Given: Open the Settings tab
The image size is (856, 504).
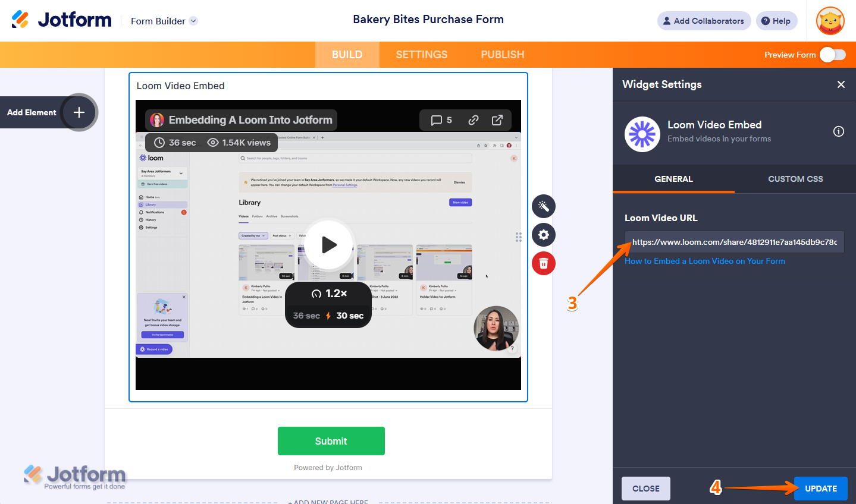Looking at the screenshot, I should coord(422,55).
